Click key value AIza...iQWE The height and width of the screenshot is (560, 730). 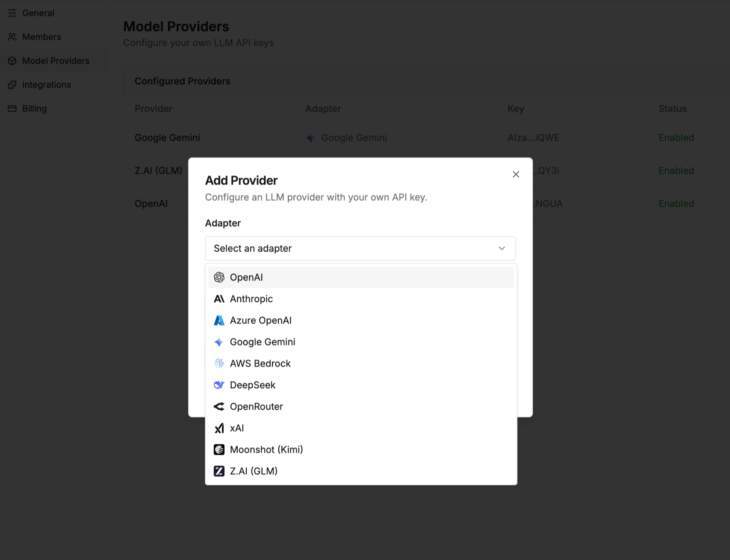(x=533, y=138)
